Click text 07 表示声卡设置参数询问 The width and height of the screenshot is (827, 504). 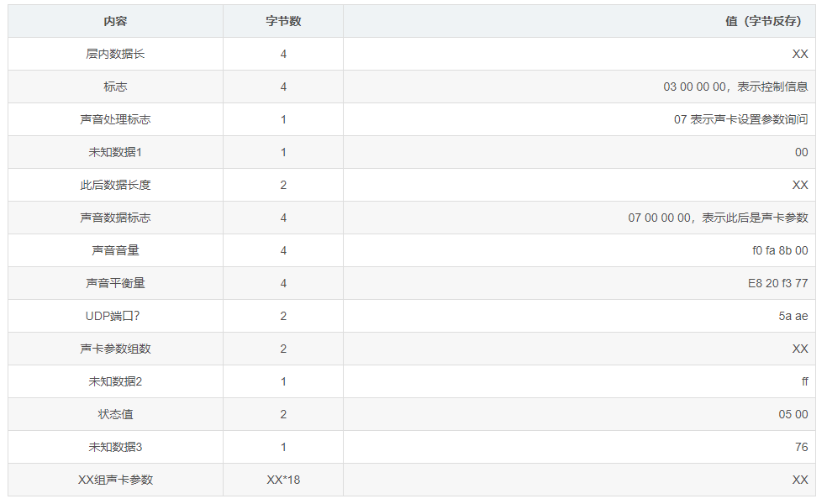[x=741, y=119]
